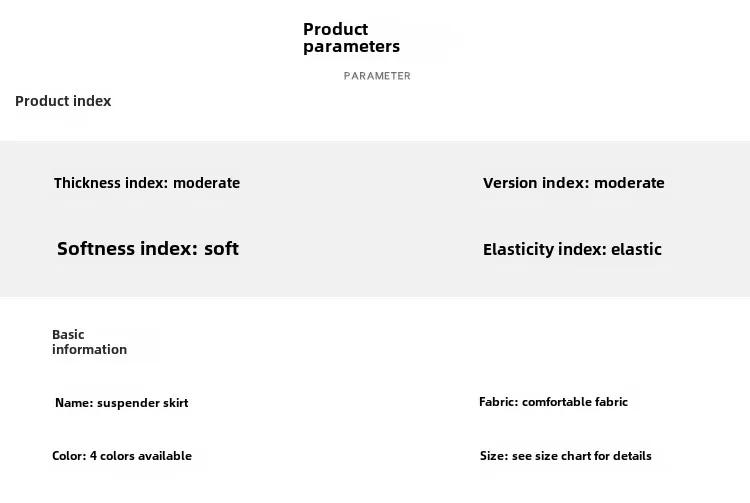Click suspender skirt product name
The image size is (750, 503).
(x=143, y=403)
